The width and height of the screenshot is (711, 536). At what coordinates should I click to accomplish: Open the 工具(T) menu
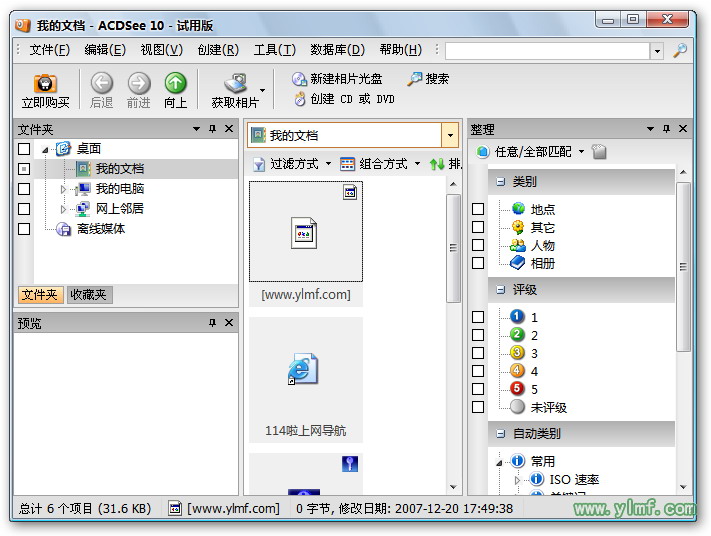click(274, 49)
